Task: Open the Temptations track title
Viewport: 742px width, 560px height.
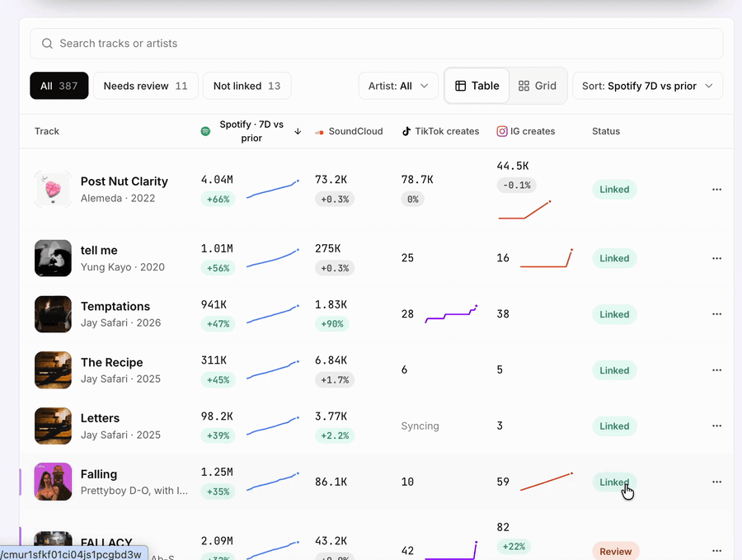Action: coord(115,306)
